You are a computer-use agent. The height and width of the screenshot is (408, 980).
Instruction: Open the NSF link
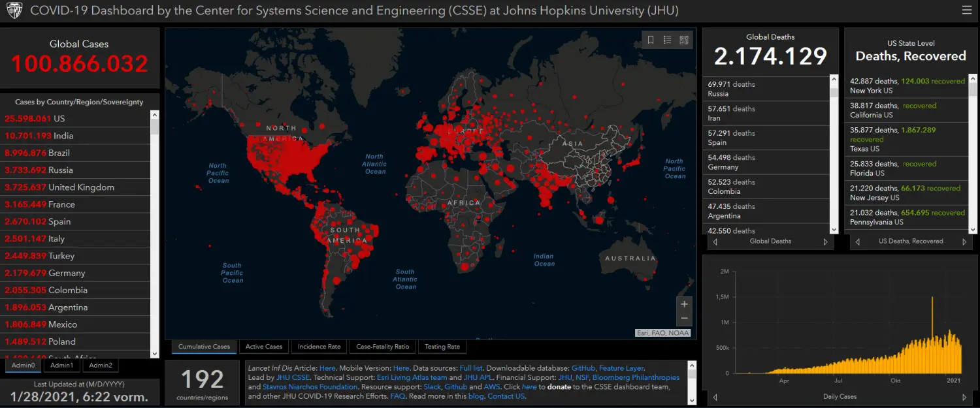tap(582, 377)
